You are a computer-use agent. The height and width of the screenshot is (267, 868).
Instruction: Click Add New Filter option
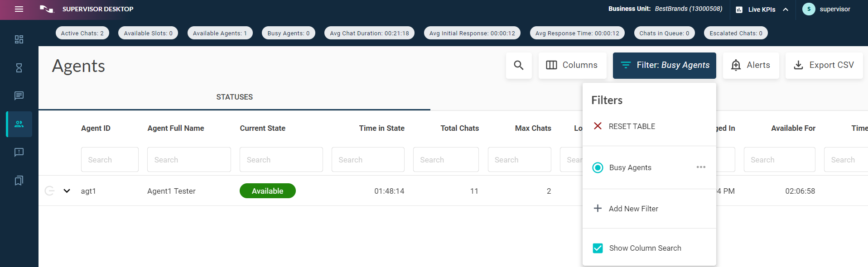pos(633,209)
